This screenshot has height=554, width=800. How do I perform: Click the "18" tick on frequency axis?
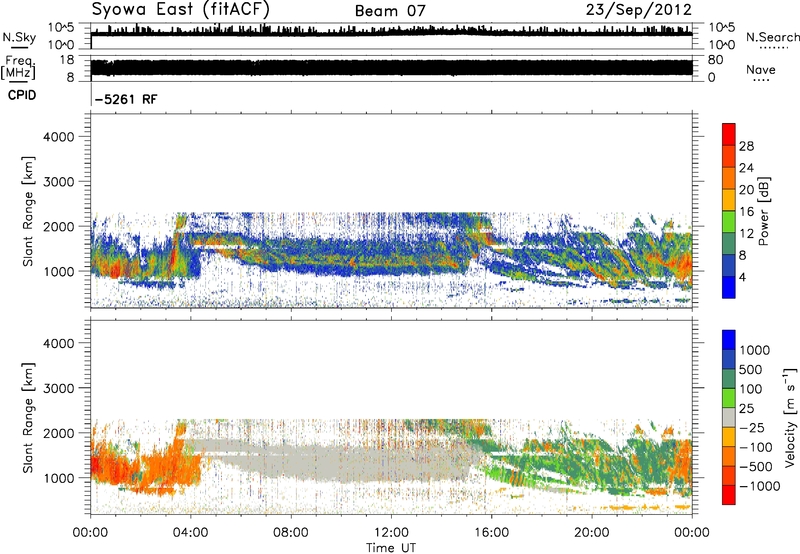click(67, 60)
